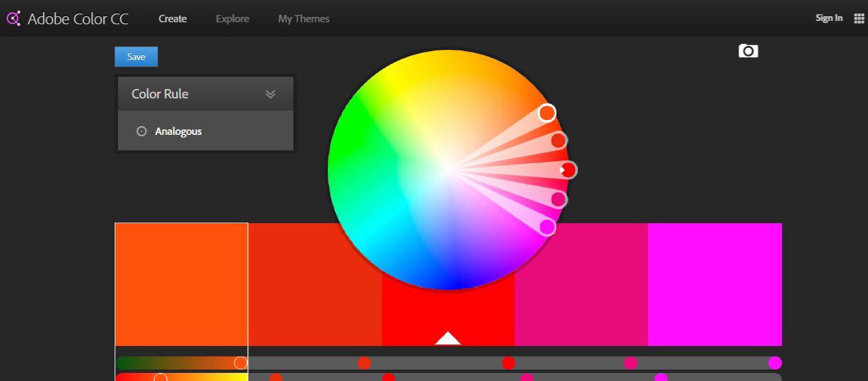Screen dimensions: 868x381
Task: Click the blue Save button
Action: (x=136, y=57)
